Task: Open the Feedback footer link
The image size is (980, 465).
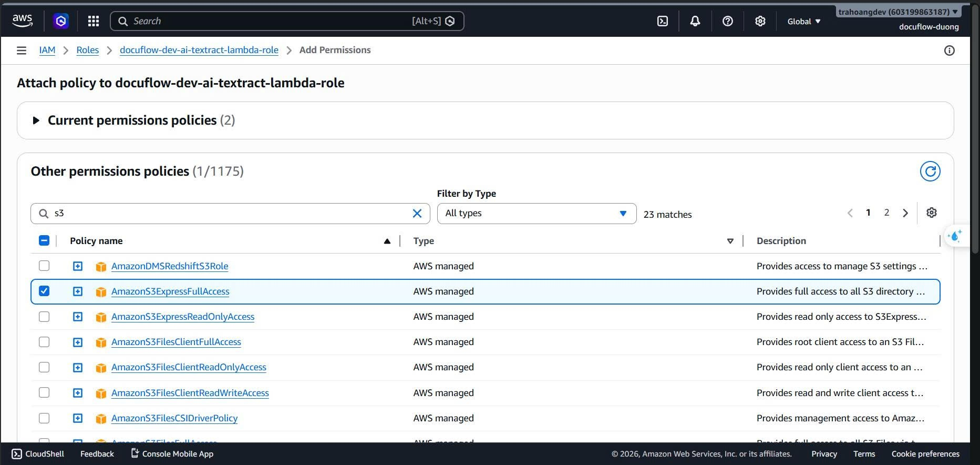Action: (97, 453)
